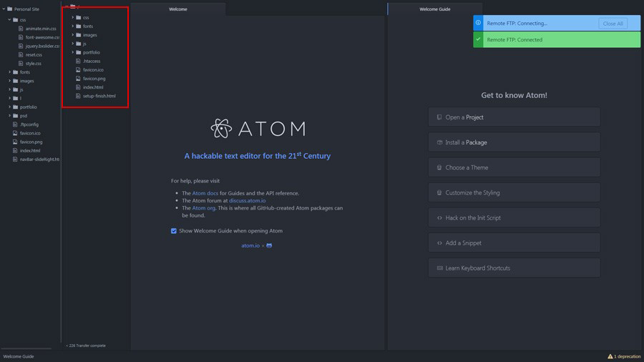This screenshot has width=644, height=362.
Task: Click the paintcan icon in Customize the Styling
Action: pos(439,192)
